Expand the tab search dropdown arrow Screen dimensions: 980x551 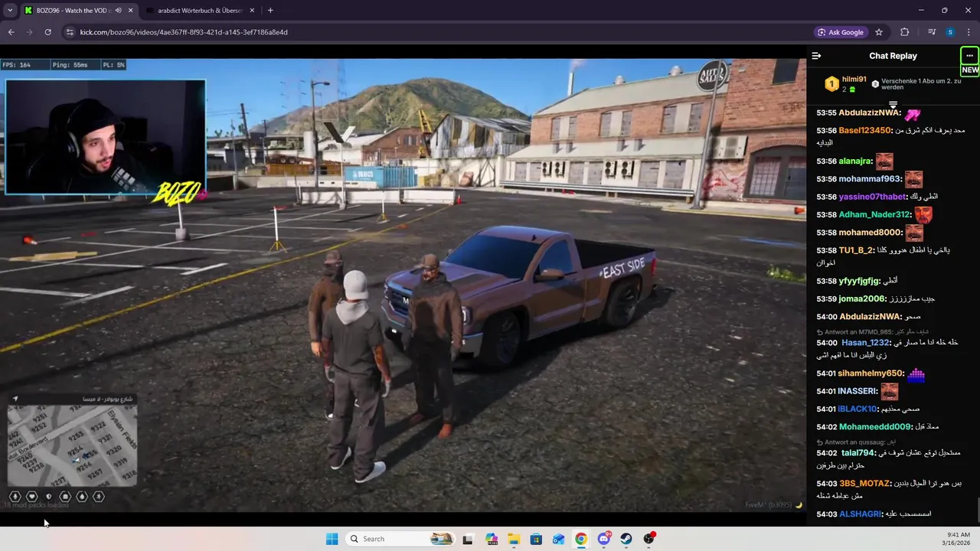[10, 11]
